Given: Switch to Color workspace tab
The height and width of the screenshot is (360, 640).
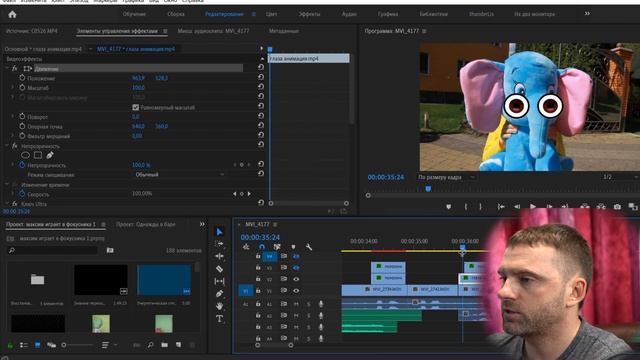Looking at the screenshot, I should 271,14.
